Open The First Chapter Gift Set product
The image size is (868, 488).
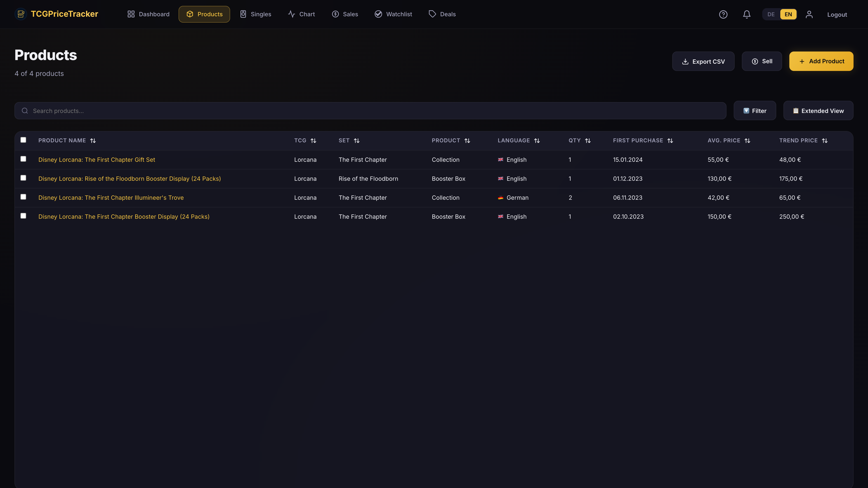click(97, 160)
